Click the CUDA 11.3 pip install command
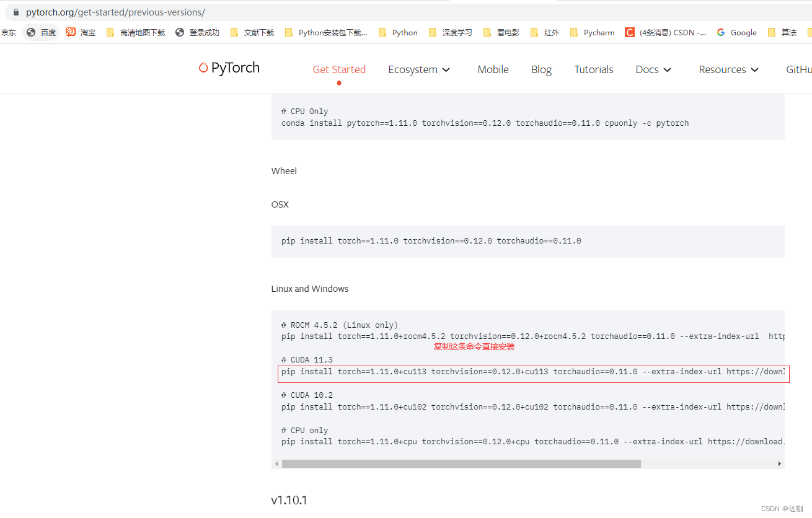 533,372
